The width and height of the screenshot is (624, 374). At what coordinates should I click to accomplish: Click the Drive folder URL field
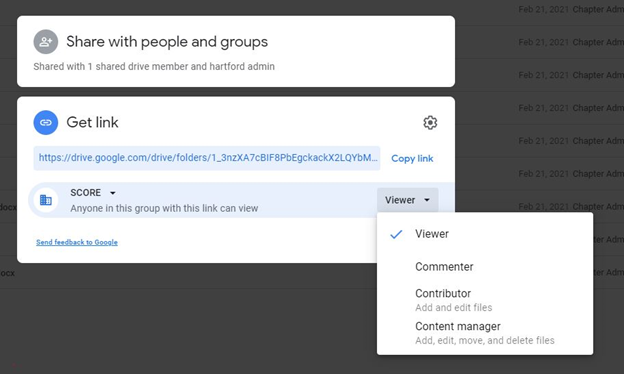207,158
